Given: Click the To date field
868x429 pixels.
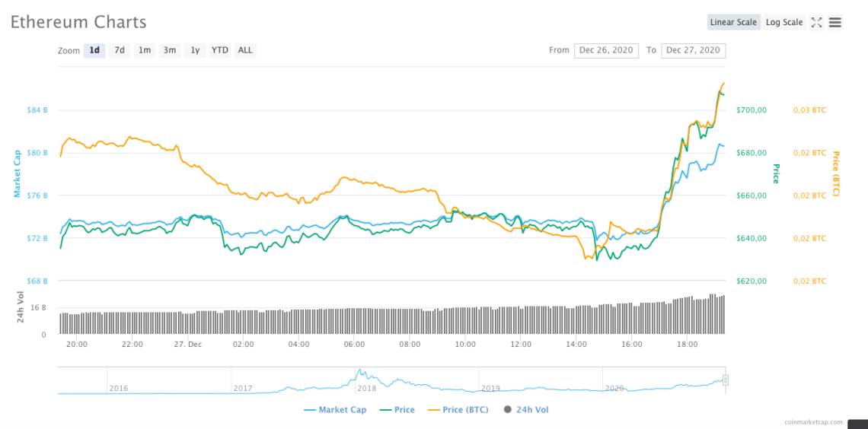Looking at the screenshot, I should pyautogui.click(x=693, y=50).
